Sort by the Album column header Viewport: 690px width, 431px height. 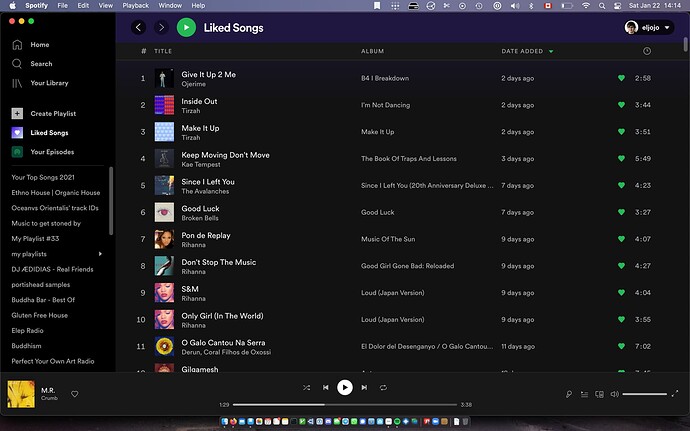click(x=373, y=51)
